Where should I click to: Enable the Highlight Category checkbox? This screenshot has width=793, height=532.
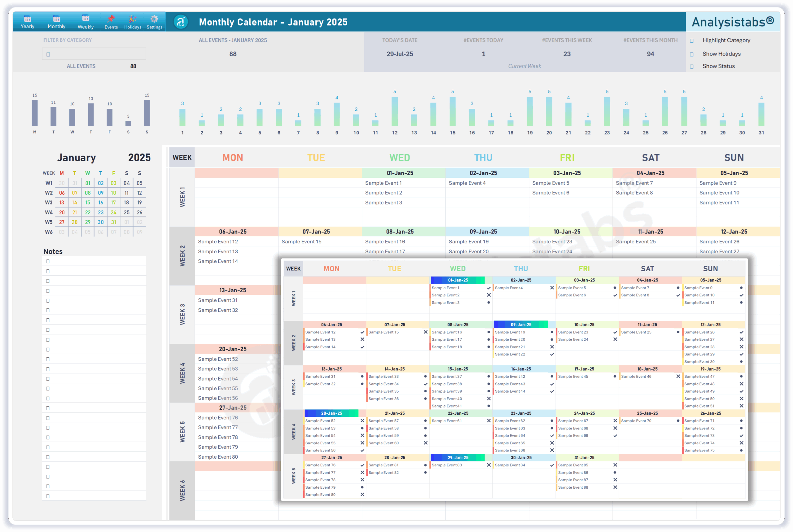coord(692,40)
